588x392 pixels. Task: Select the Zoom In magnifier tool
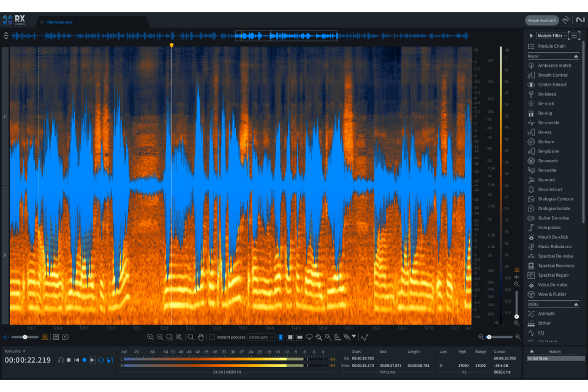click(150, 337)
